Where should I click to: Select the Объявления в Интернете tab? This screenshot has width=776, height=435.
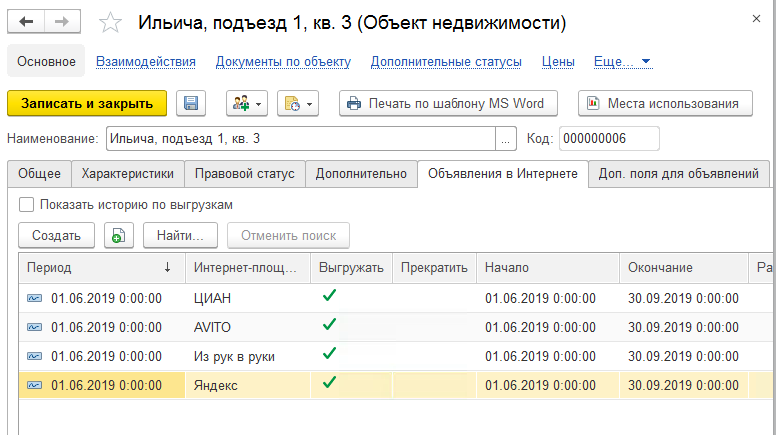(x=503, y=174)
